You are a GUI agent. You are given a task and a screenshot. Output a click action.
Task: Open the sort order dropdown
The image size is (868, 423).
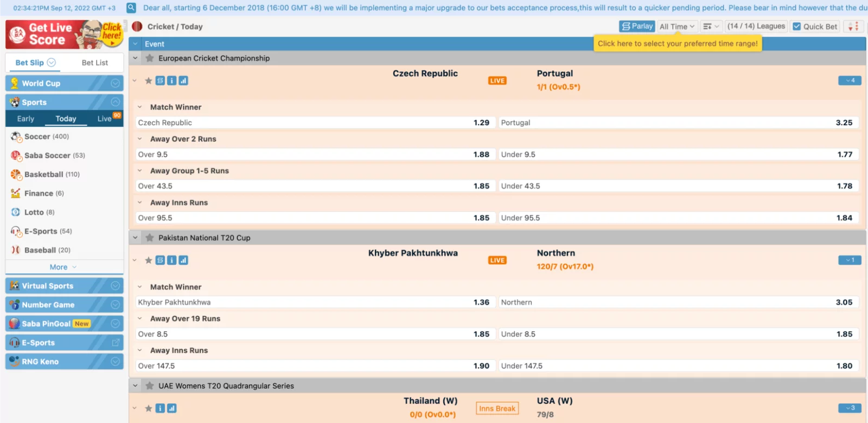tap(711, 27)
